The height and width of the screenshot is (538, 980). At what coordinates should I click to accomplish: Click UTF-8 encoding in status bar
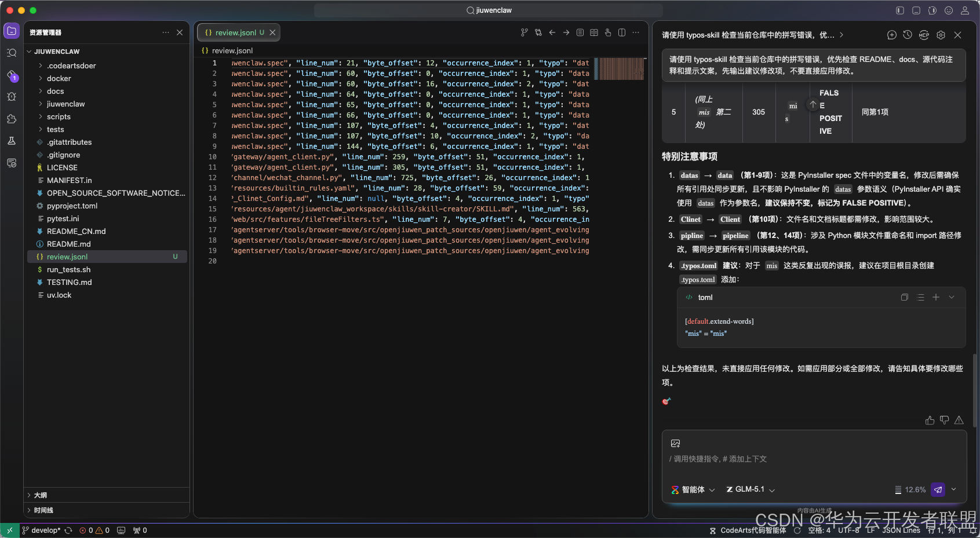848,530
